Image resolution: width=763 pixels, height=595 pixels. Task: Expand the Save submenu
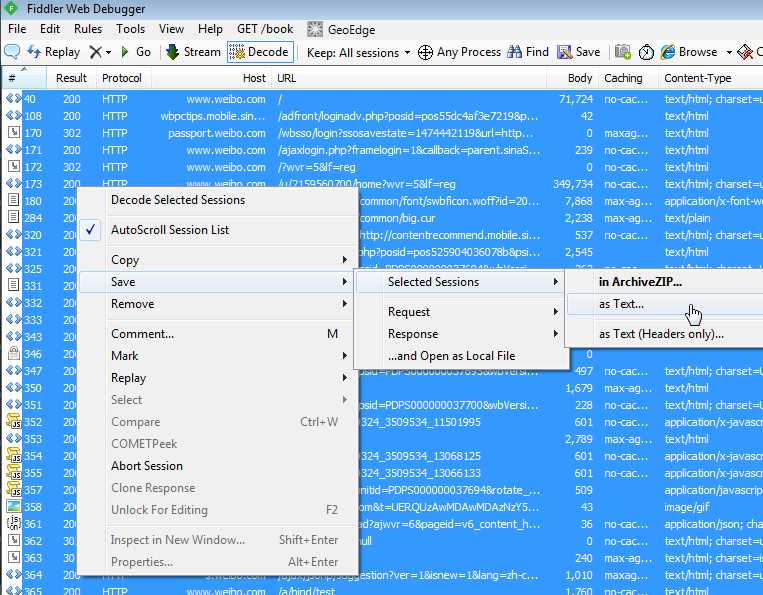pos(218,282)
